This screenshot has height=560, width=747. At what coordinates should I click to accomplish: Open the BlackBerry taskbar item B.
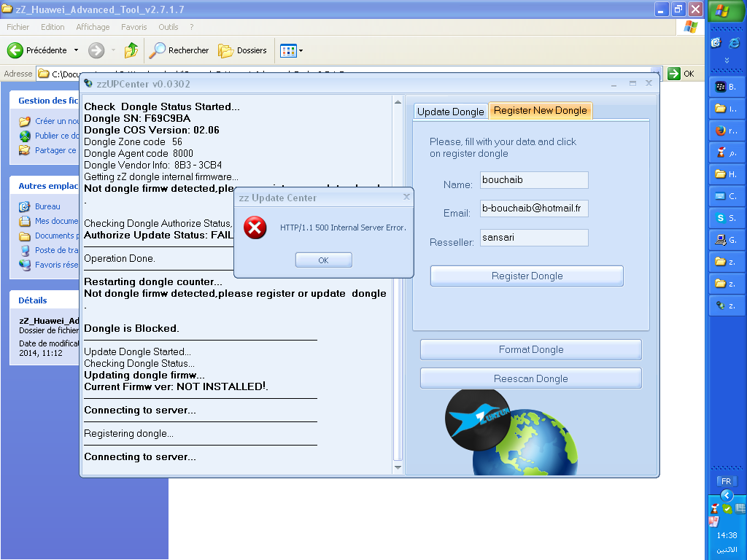727,87
